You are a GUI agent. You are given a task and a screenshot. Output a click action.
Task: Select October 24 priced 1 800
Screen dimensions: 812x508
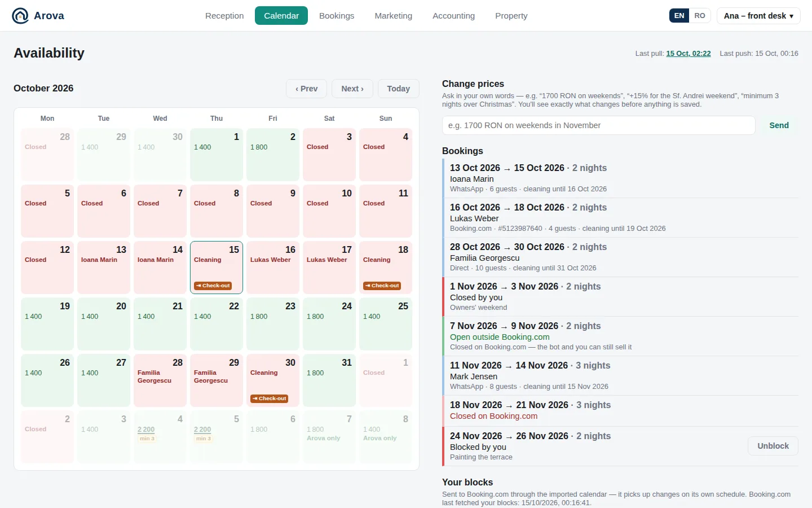pos(329,324)
